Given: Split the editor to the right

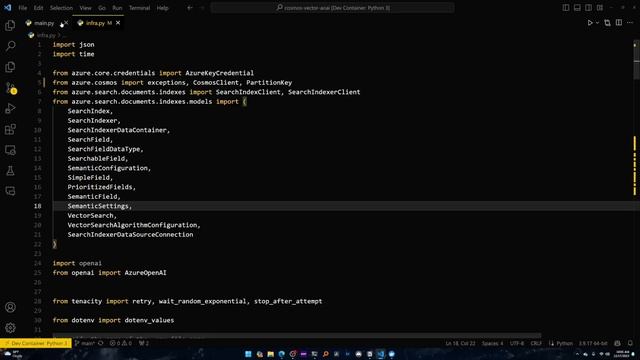Looking at the screenshot, I should point(619,23).
